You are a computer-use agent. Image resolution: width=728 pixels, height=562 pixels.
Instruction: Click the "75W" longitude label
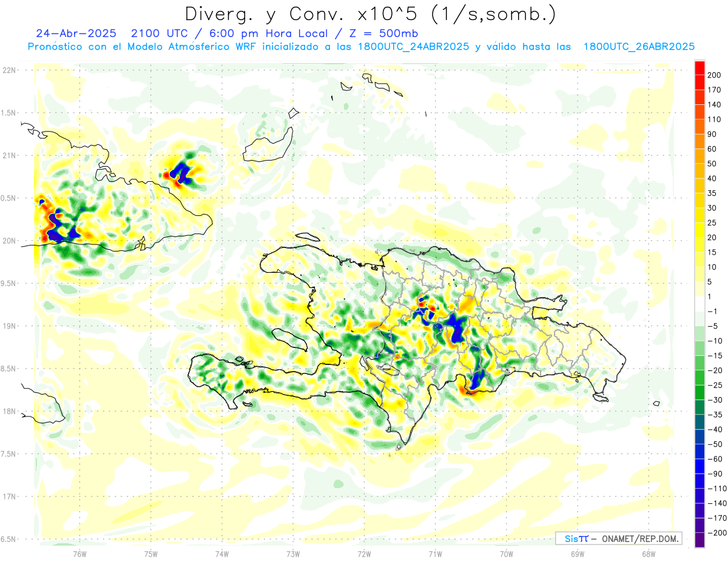(151, 554)
